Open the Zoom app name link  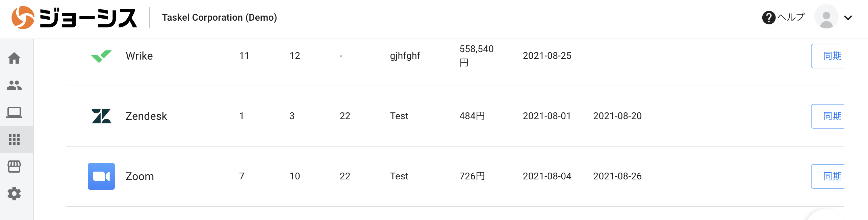pos(139,176)
